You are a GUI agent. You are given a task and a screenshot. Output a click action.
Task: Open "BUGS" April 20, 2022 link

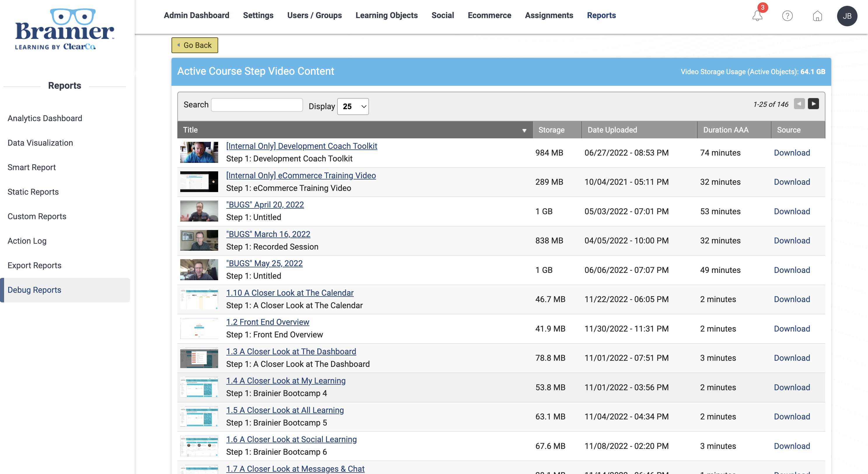[x=265, y=205]
